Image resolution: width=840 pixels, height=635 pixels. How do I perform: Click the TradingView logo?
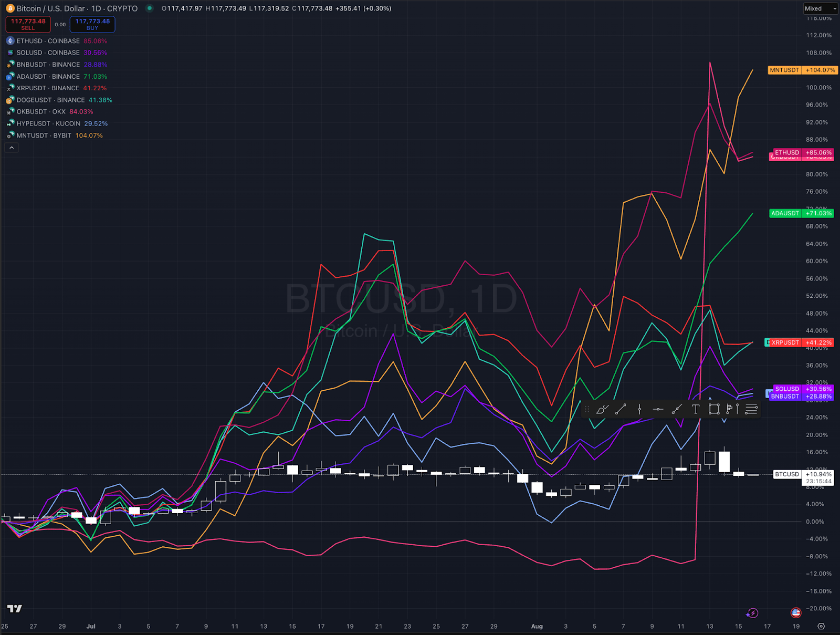point(15,608)
